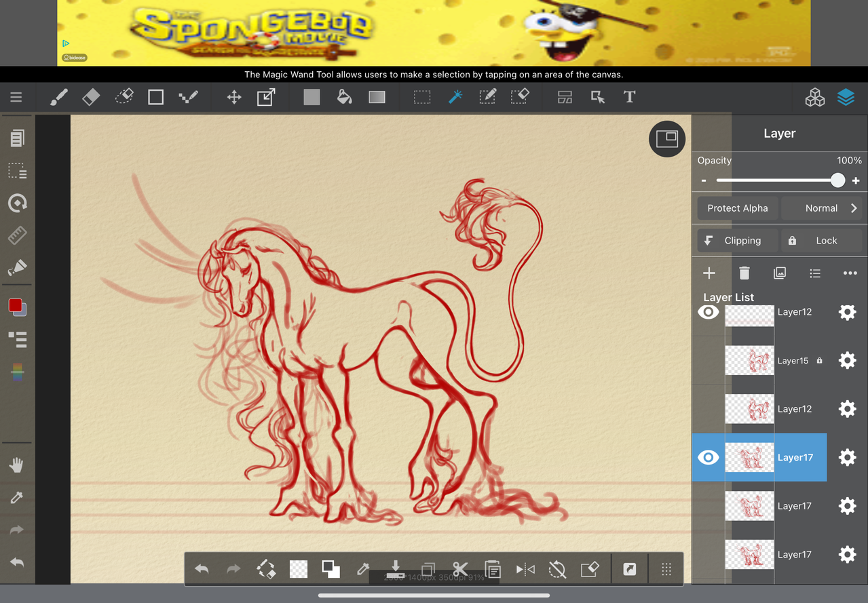Click the scissors cut icon
This screenshot has height=603, width=868.
click(460, 569)
